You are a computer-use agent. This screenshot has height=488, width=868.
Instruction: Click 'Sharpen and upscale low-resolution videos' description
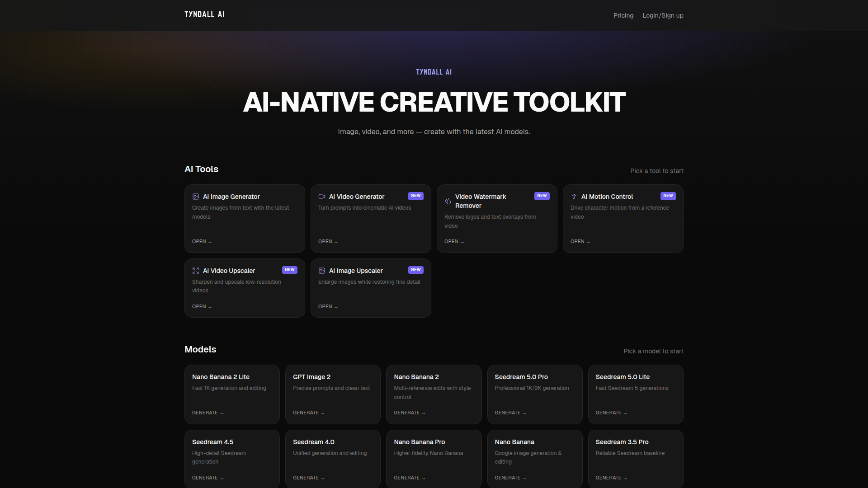(236, 286)
